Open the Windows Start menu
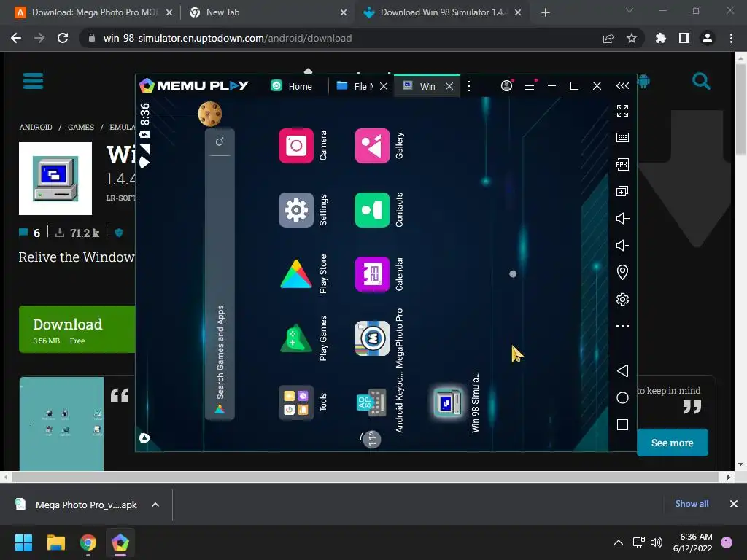Image resolution: width=747 pixels, height=560 pixels. 23,542
